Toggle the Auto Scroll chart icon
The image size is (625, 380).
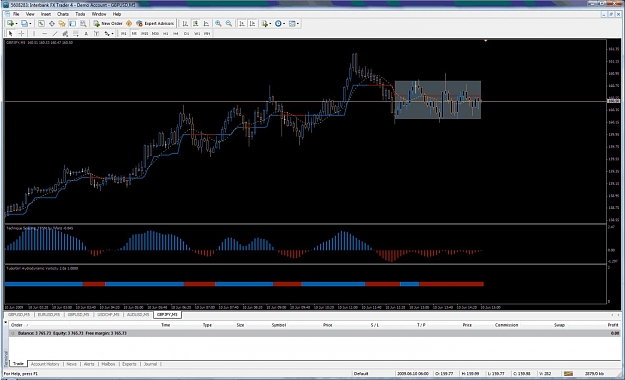[x=242, y=24]
